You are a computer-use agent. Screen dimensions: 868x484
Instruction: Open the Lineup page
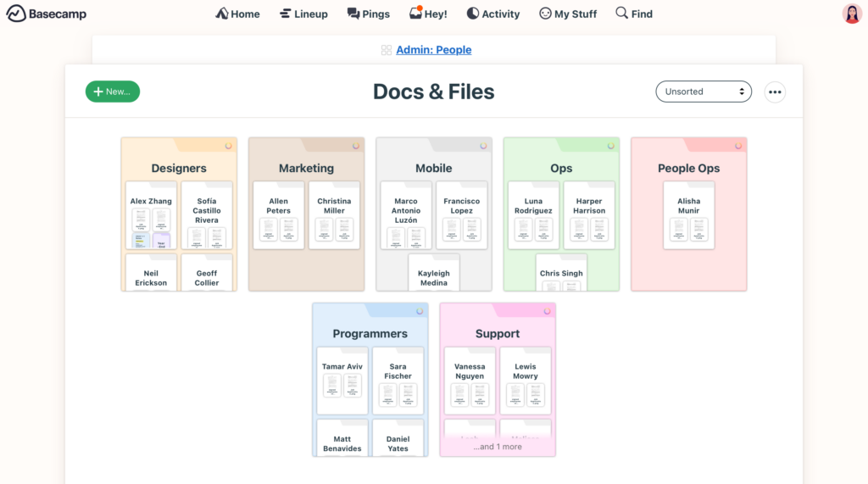click(303, 14)
